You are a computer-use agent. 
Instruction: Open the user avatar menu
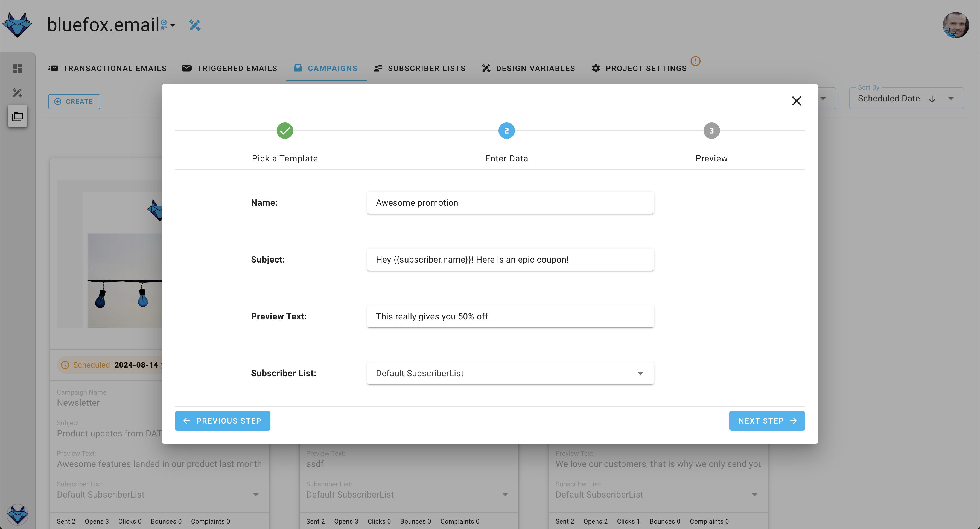point(955,25)
